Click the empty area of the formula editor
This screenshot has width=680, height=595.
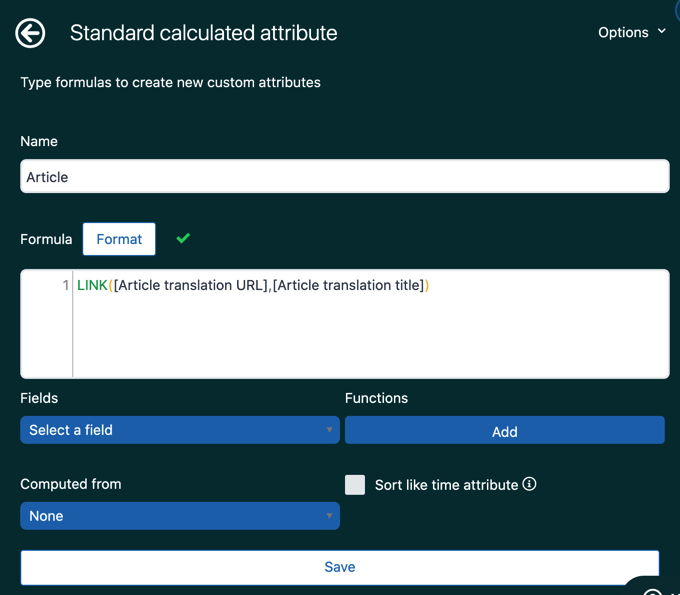click(370, 340)
